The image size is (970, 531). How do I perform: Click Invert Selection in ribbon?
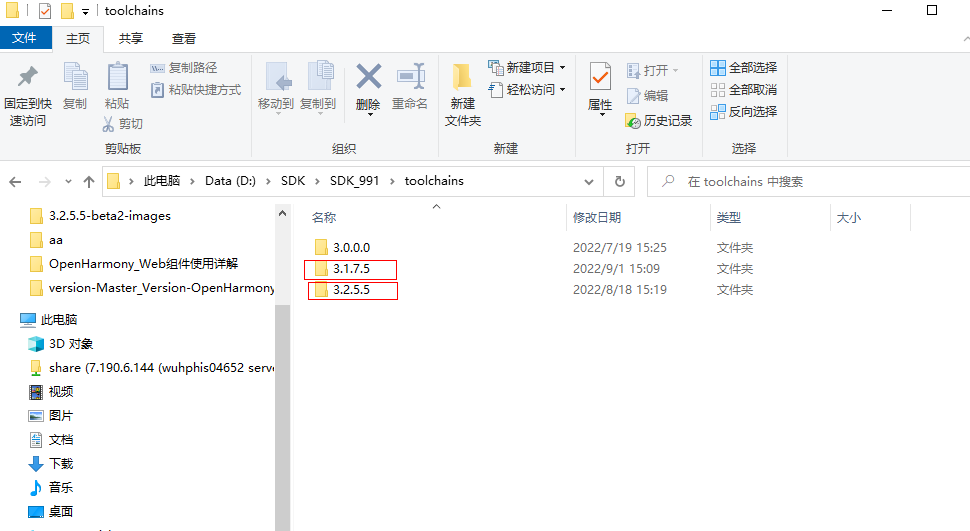click(x=743, y=111)
